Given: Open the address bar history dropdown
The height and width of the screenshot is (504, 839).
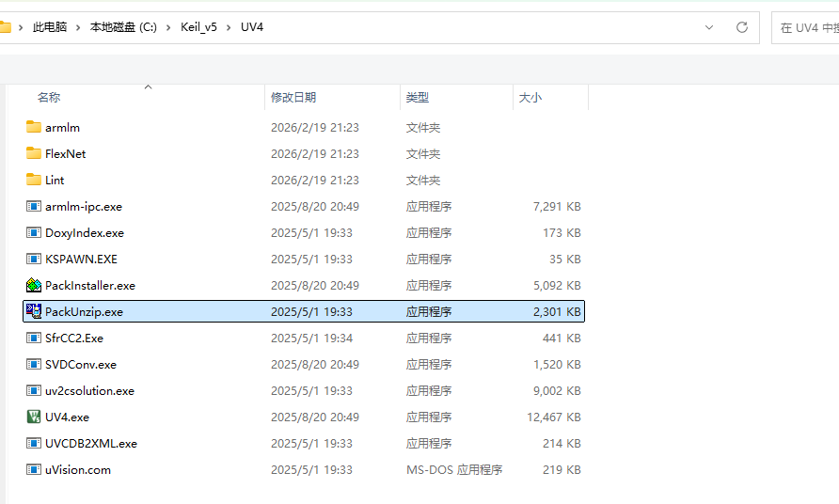Looking at the screenshot, I should (x=709, y=27).
